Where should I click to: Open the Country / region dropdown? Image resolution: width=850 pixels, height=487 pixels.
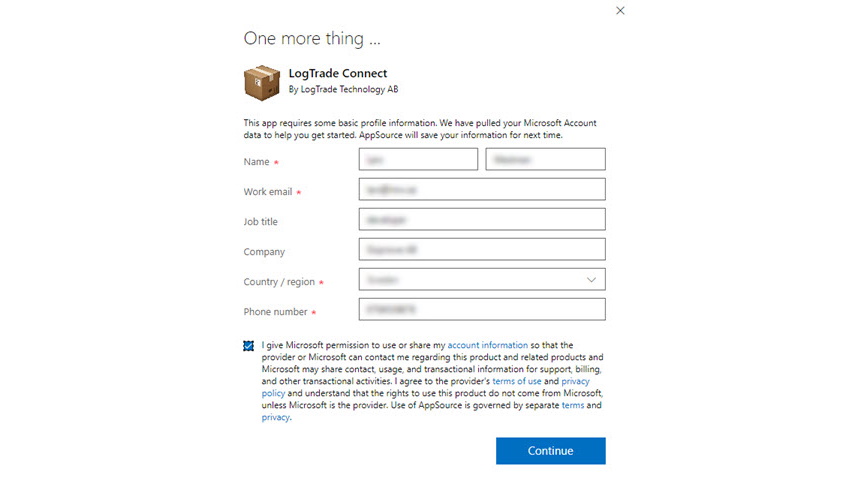pos(482,280)
